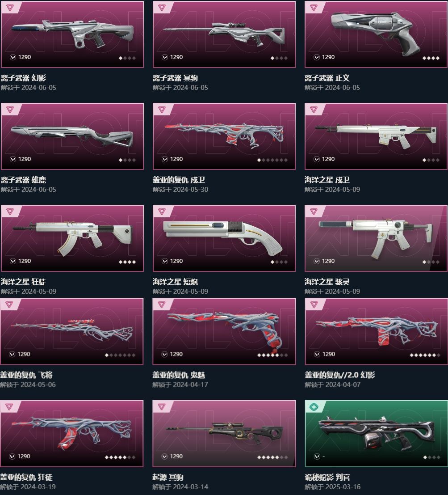Click the 起源 冥驹 skin name
This screenshot has height=495, width=448.
(x=168, y=477)
